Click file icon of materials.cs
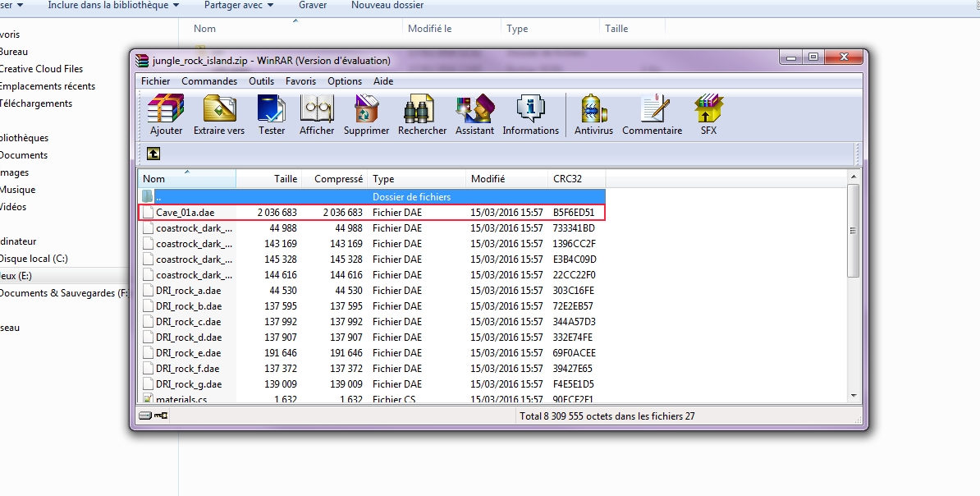The image size is (980, 496). [x=148, y=399]
